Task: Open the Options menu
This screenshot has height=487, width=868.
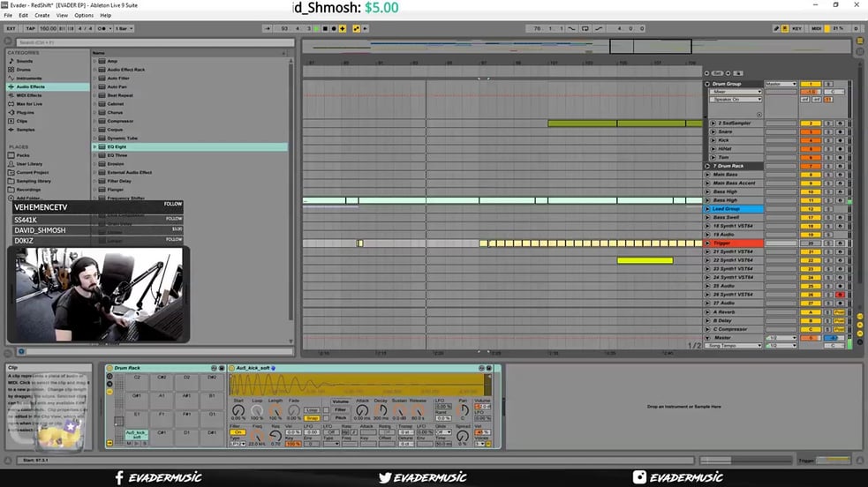Action: coord(84,16)
